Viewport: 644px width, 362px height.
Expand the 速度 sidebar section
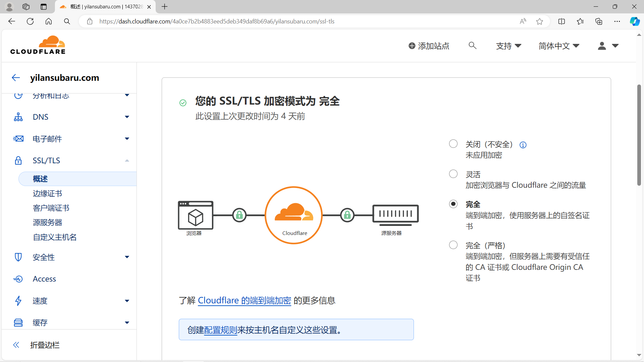[127, 301]
